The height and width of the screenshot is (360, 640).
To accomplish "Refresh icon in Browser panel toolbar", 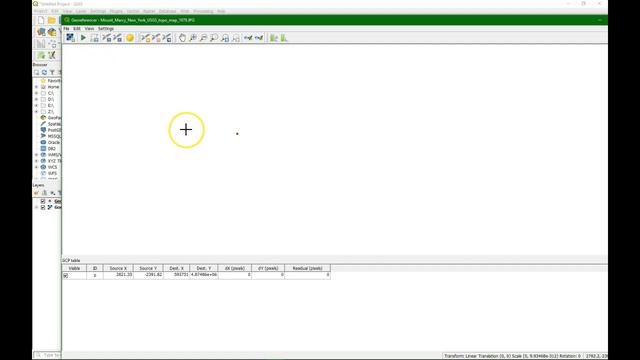I will tap(44, 72).
